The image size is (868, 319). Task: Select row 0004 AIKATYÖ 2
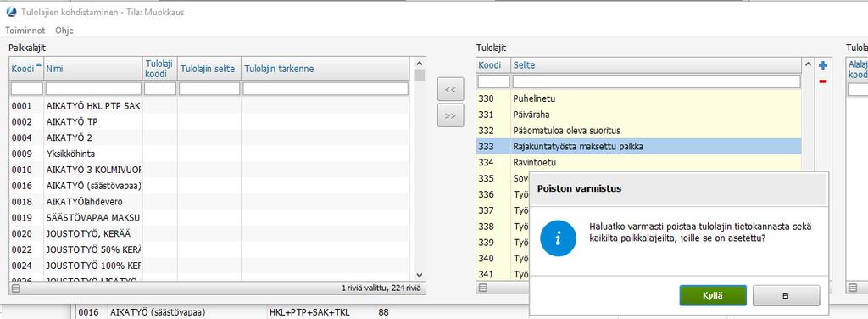pyautogui.click(x=210, y=137)
